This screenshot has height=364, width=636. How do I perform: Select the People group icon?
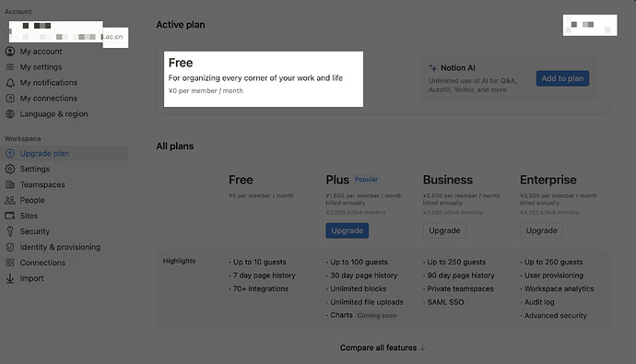click(x=10, y=200)
